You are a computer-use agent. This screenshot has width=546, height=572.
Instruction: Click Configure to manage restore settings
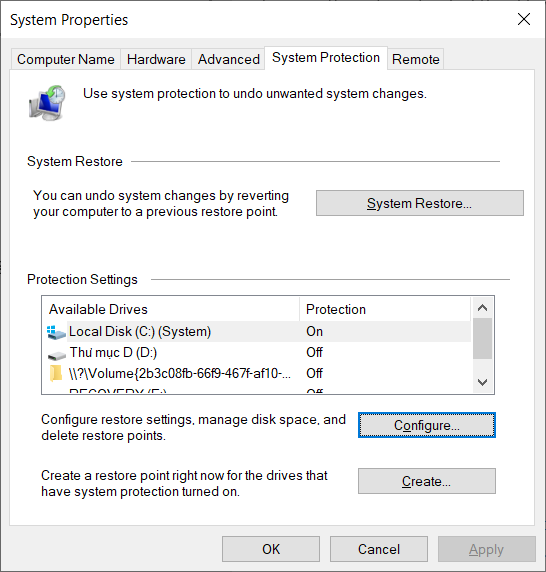(427, 425)
